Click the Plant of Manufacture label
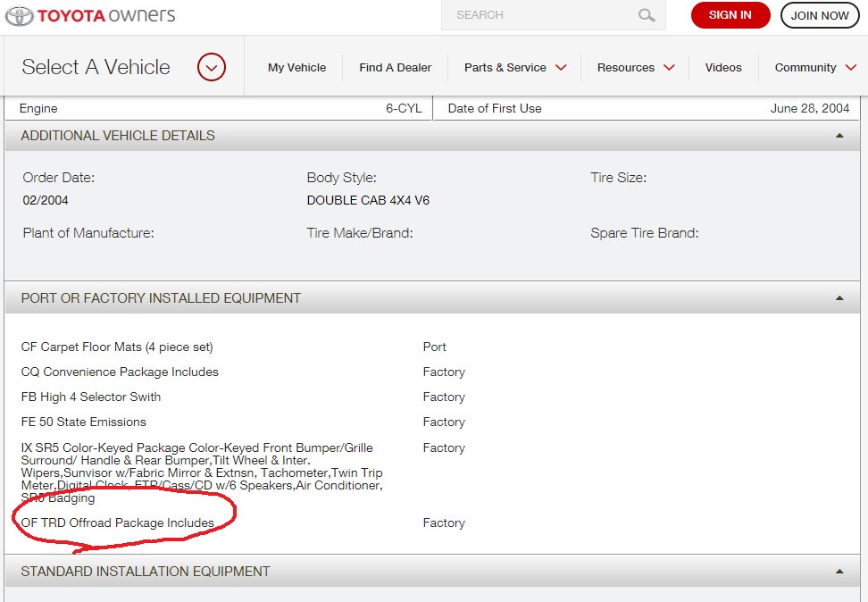Viewport: 868px width, 602px height. (x=88, y=233)
